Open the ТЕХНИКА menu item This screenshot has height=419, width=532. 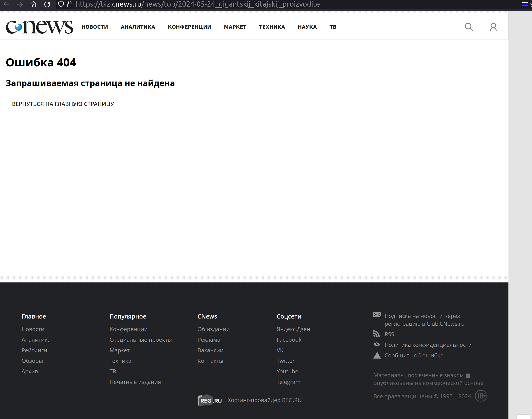pos(272,27)
